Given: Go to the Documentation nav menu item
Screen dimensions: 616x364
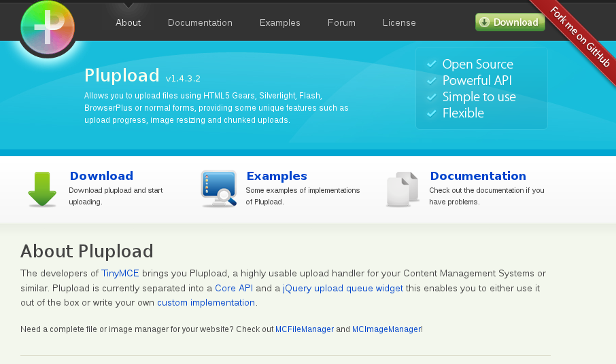Looking at the screenshot, I should pos(200,22).
